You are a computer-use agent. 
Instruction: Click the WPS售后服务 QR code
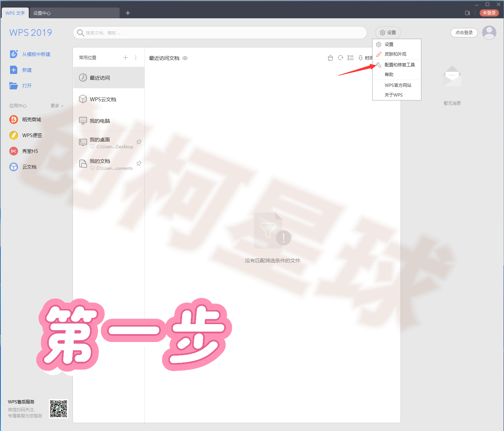(x=59, y=409)
